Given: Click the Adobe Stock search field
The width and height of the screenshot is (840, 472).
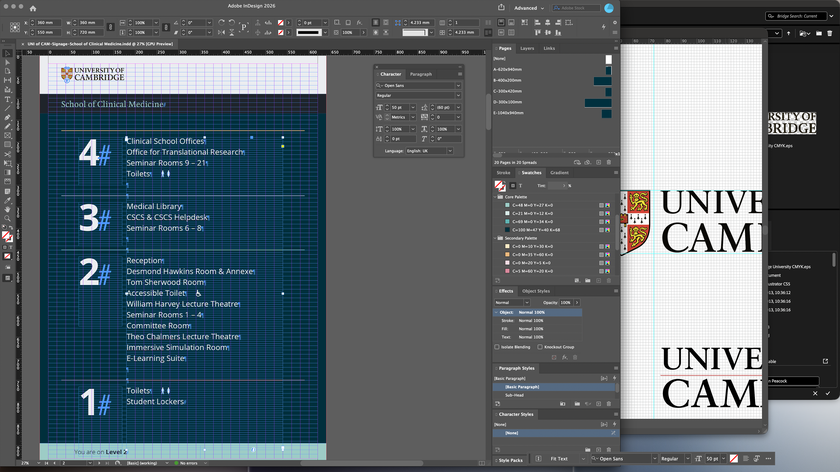Looking at the screenshot, I should tap(575, 8).
